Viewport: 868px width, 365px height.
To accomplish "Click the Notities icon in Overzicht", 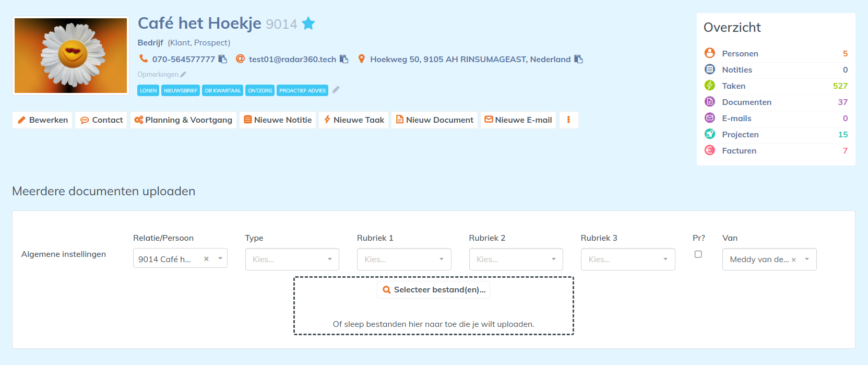I will 709,69.
